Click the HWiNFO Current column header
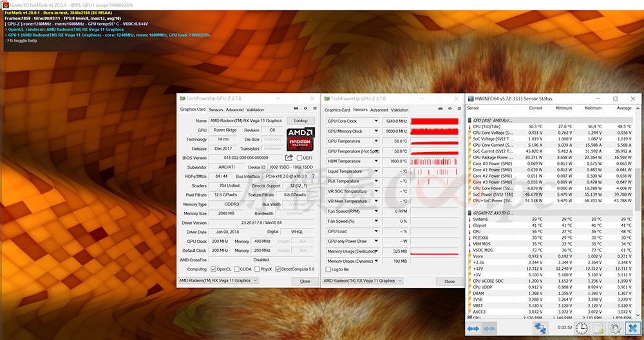 click(x=530, y=108)
